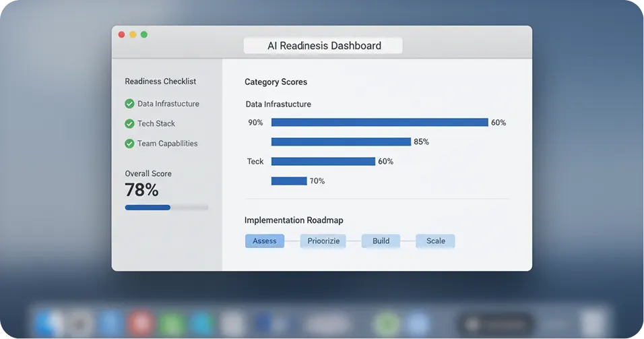Image resolution: width=644 pixels, height=339 pixels.
Task: Select the Tech Stack checklist item
Action: tap(150, 124)
